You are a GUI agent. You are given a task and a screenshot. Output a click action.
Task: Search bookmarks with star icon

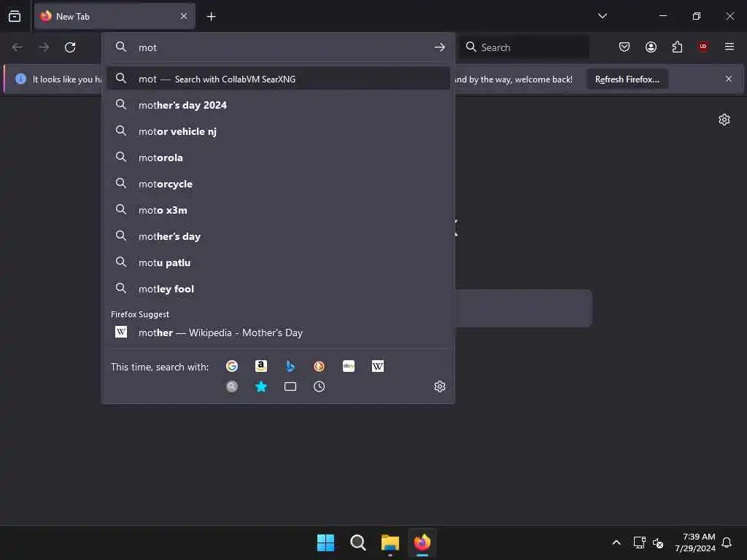coord(261,386)
